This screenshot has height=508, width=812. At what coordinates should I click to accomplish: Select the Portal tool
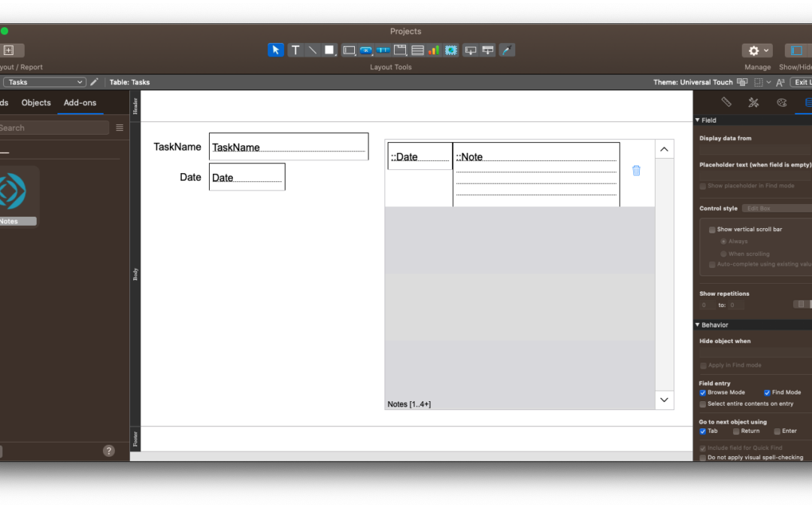(417, 50)
